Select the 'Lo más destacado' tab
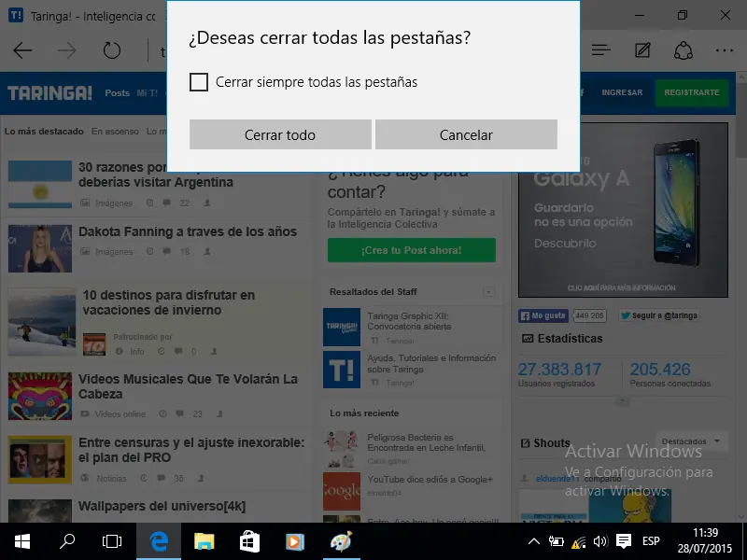Image resolution: width=747 pixels, height=560 pixels. click(x=44, y=131)
